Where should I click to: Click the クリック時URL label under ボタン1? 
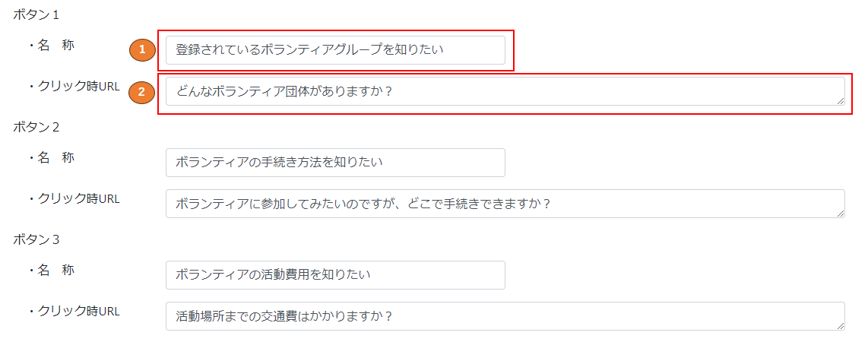coord(74,87)
